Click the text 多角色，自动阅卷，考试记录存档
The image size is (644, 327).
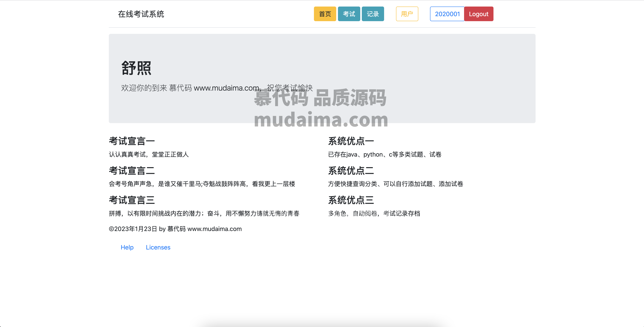(x=374, y=213)
